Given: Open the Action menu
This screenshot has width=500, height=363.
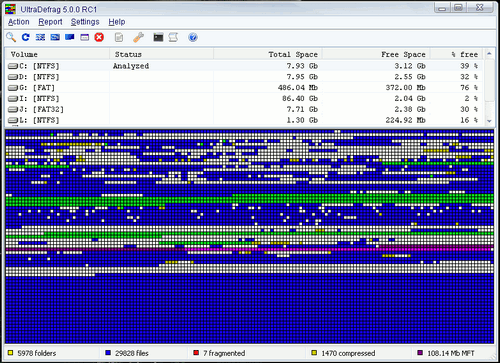Looking at the screenshot, I should coord(19,22).
